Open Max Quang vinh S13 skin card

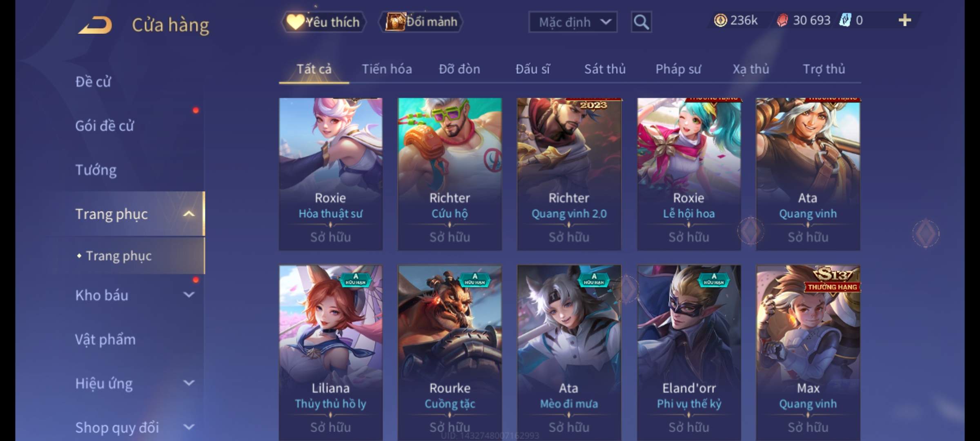808,353
